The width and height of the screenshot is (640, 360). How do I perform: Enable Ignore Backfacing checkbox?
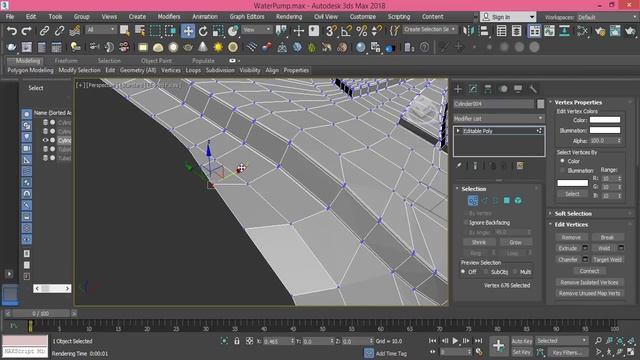466,222
